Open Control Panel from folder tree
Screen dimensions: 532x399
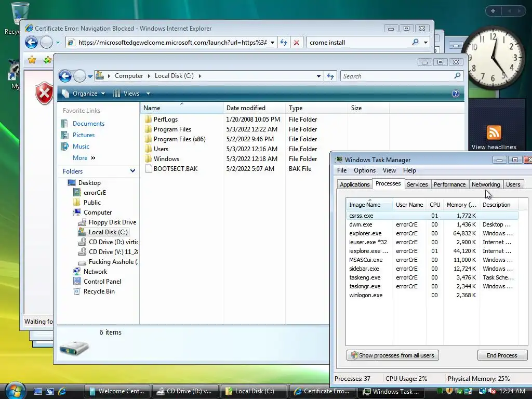pyautogui.click(x=102, y=281)
